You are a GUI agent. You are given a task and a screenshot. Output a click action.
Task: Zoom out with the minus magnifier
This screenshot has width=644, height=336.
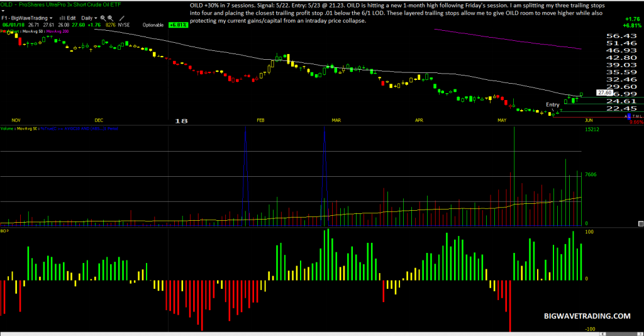pyautogui.click(x=111, y=18)
